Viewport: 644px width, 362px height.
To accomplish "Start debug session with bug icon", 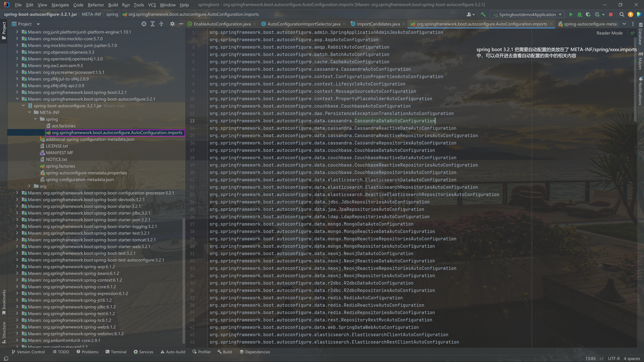I will pyautogui.click(x=579, y=14).
